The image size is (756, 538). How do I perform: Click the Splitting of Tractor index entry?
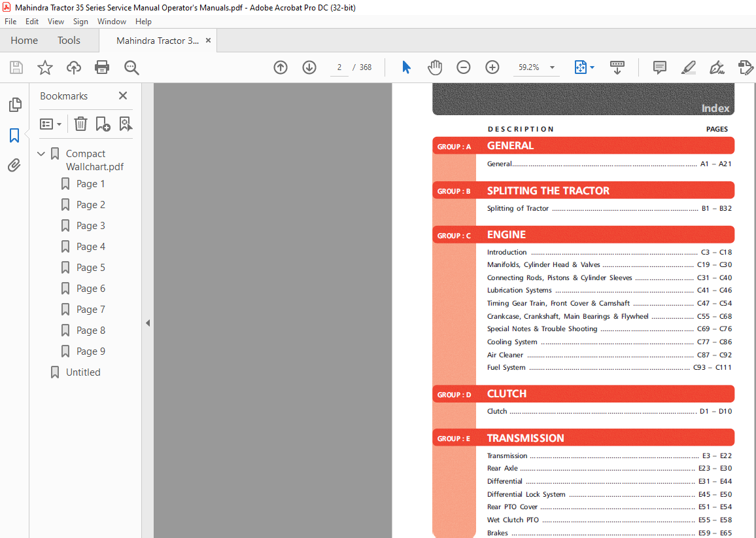pos(609,208)
